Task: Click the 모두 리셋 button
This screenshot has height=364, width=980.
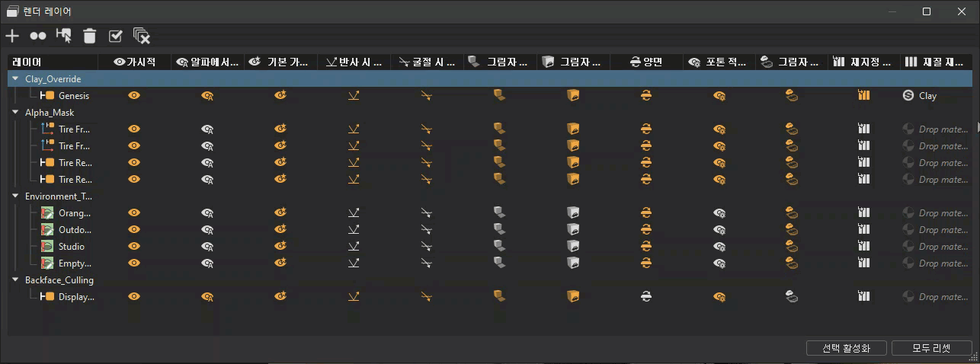Action: [x=931, y=348]
